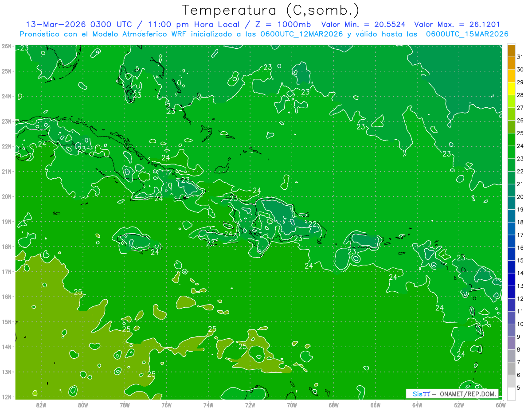The image size is (532, 411).
Task: Click the 20N latitude axis label
Action: (6, 196)
